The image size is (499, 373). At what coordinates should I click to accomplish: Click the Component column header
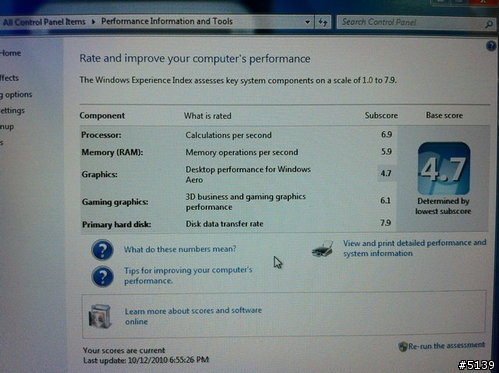[102, 116]
